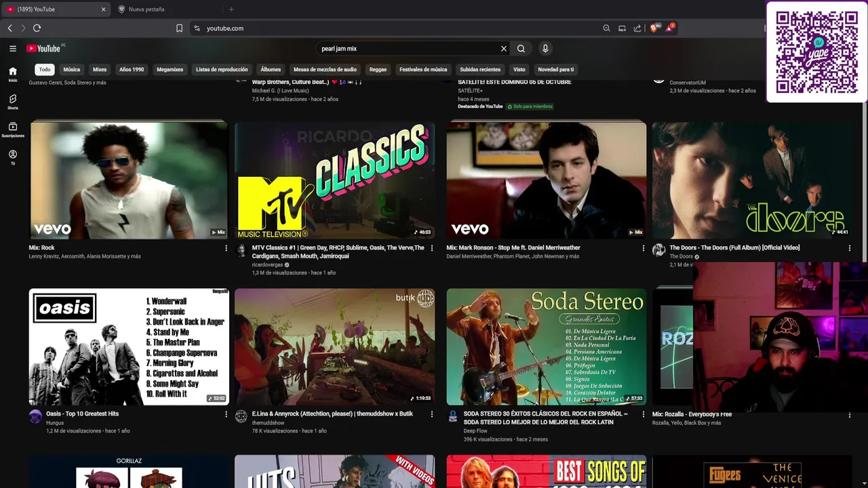868x488 pixels.
Task: Start voice search with microphone icon
Action: pos(545,48)
